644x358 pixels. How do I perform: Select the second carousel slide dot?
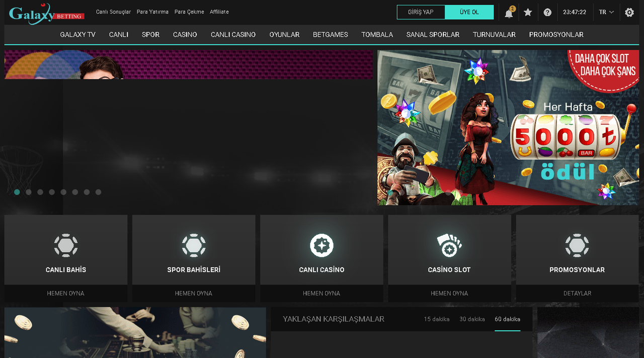[29, 192]
